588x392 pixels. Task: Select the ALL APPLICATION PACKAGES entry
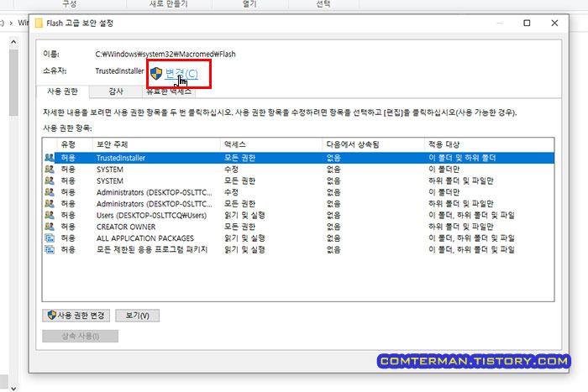coord(298,238)
